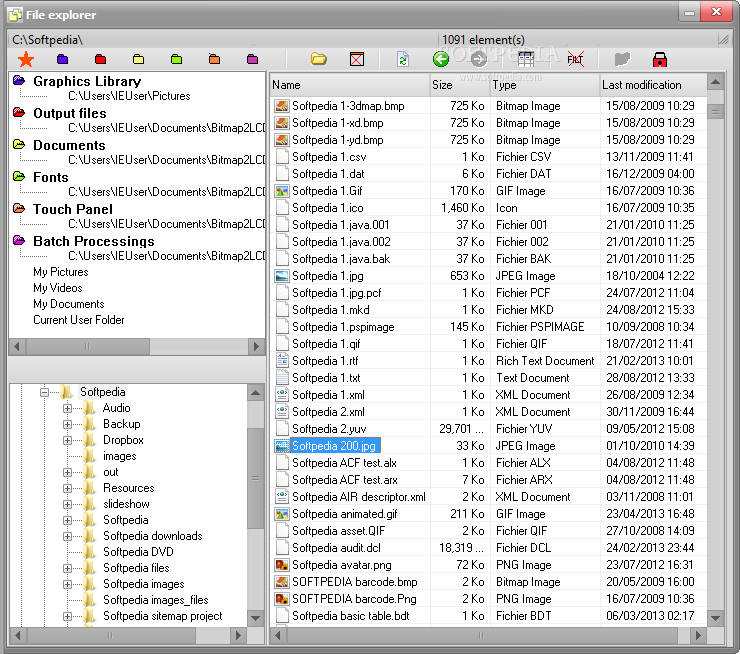Select the orange folder bookmark icon
This screenshot has width=740, height=654.
[x=214, y=59]
